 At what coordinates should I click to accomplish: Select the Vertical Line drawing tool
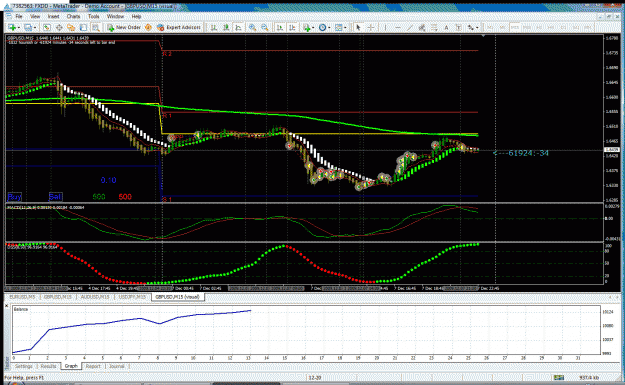click(x=385, y=28)
